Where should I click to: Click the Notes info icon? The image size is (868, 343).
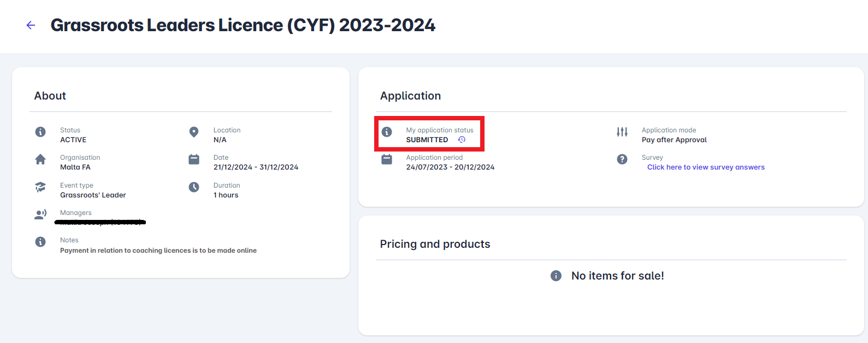click(x=40, y=242)
